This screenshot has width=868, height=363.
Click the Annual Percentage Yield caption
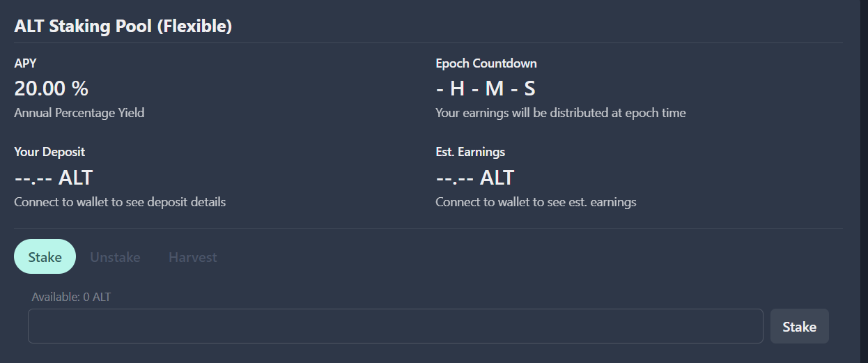pos(79,112)
